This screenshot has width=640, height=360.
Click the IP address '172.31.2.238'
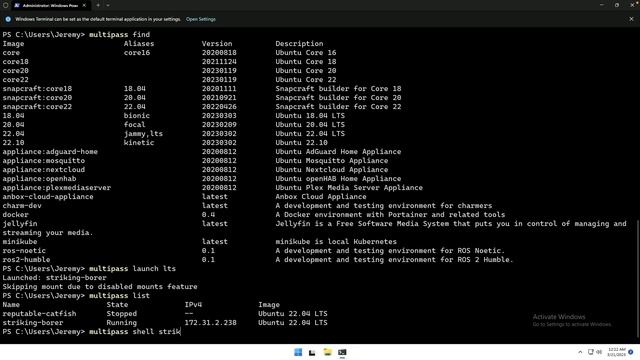pyautogui.click(x=211, y=322)
